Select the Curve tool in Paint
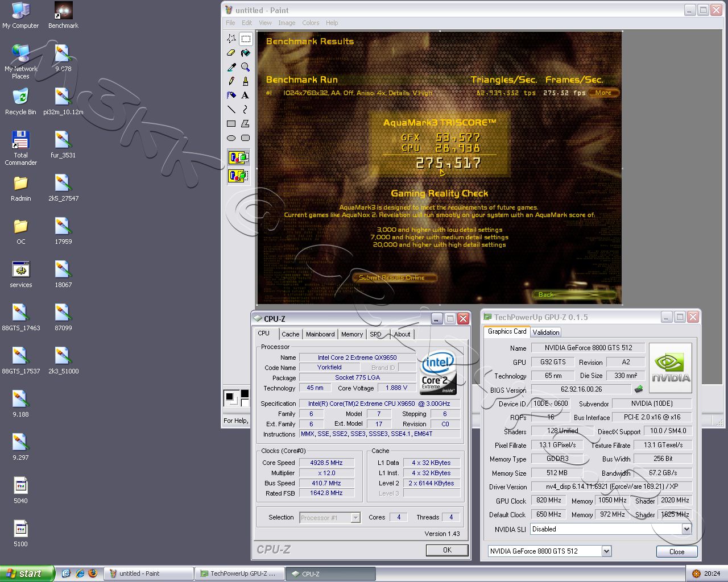728x582 pixels. tap(246, 109)
